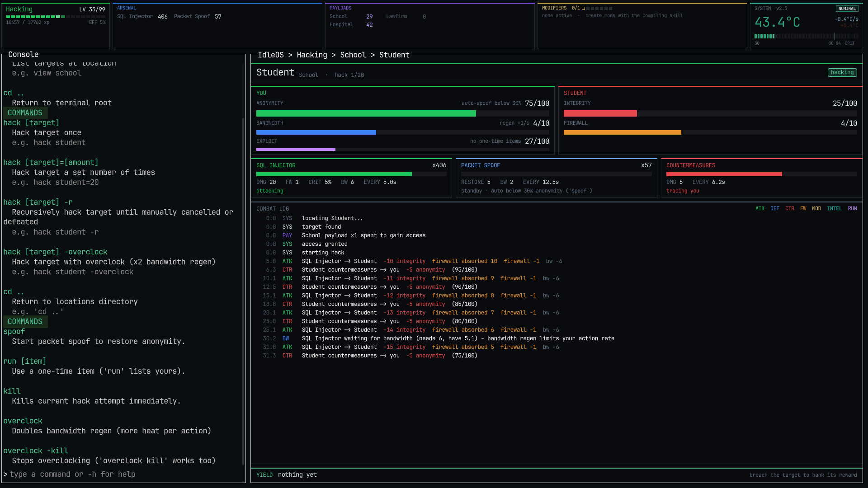Click the Console panel scrollbar
Image resolution: width=868 pixels, height=488 pixels.
point(243,291)
